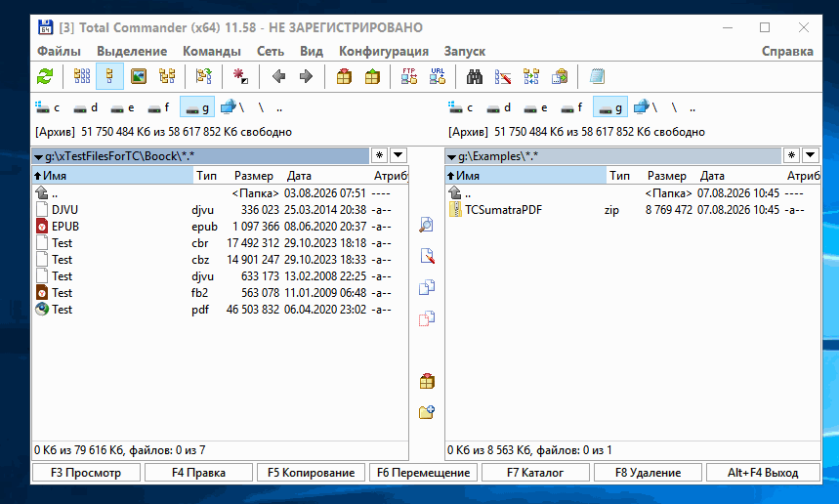Select drive e in right panel

pyautogui.click(x=535, y=107)
